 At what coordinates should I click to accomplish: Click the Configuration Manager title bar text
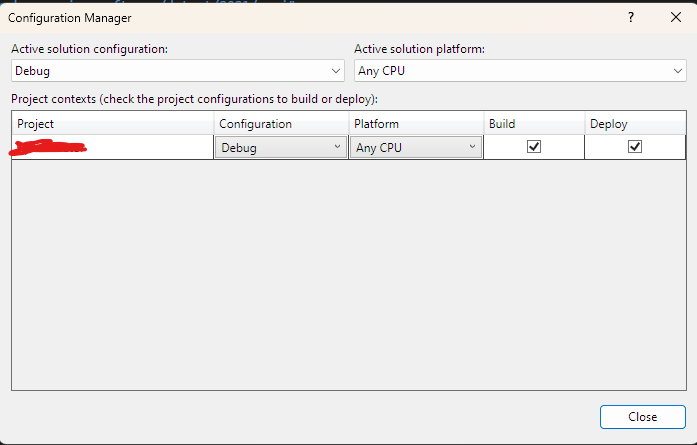(x=69, y=18)
